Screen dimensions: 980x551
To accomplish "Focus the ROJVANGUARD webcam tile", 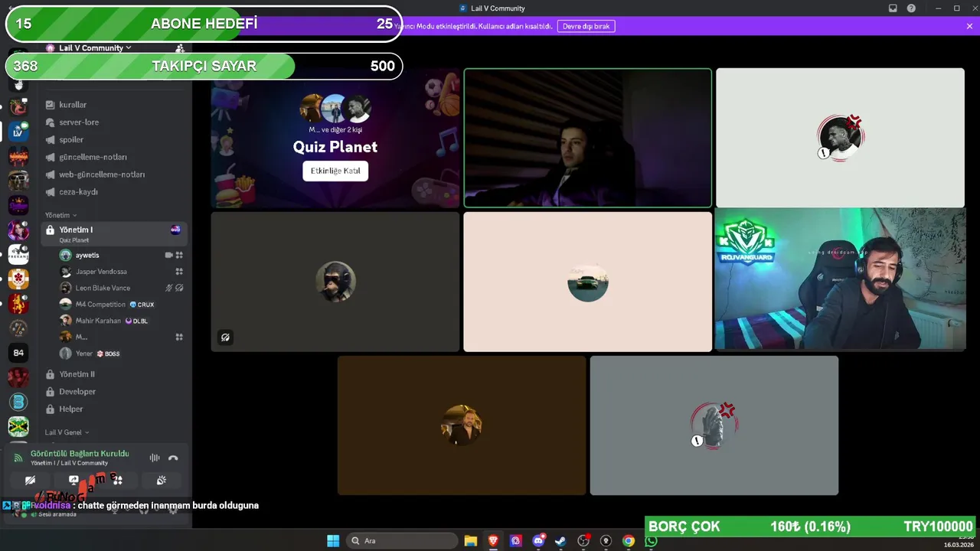I will point(840,281).
